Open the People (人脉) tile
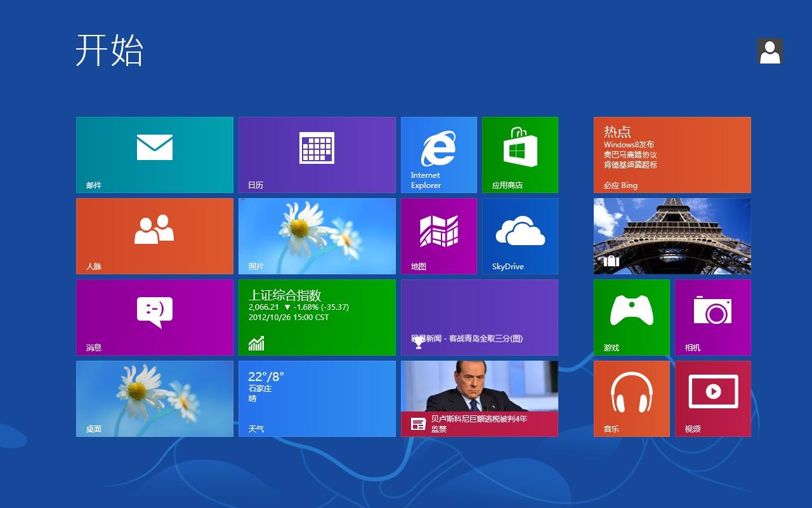 coord(155,236)
